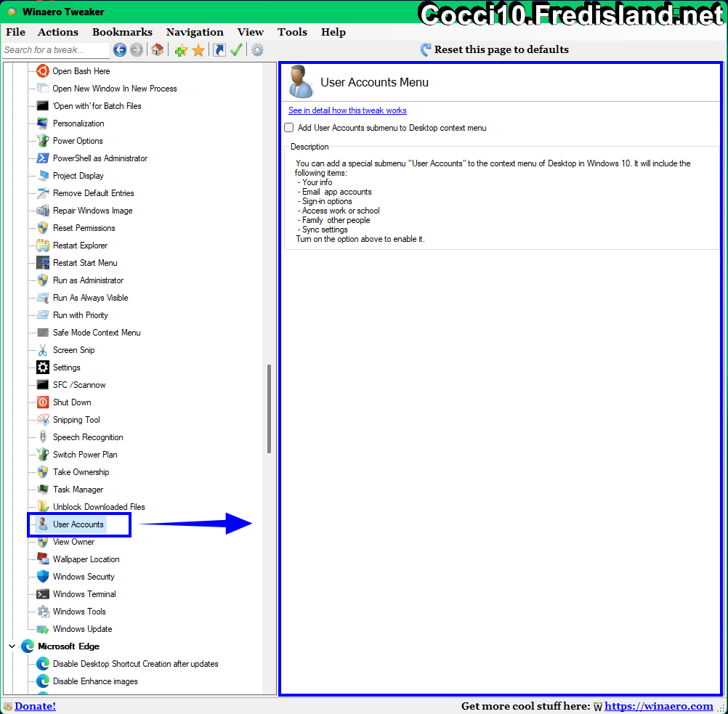The width and height of the screenshot is (728, 714).
Task: Open the Navigation menu
Action: tap(195, 32)
